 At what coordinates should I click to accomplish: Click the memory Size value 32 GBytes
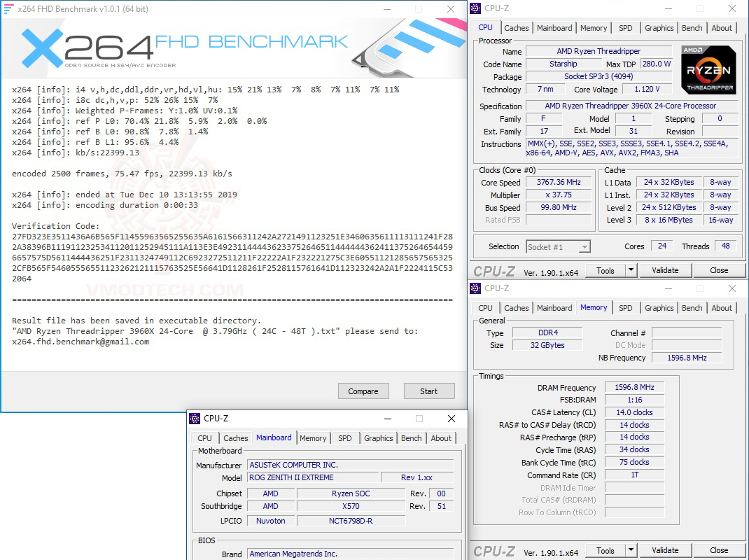(x=547, y=346)
